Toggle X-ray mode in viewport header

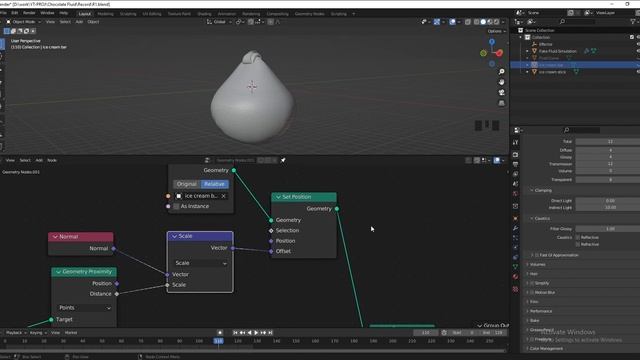468,22
